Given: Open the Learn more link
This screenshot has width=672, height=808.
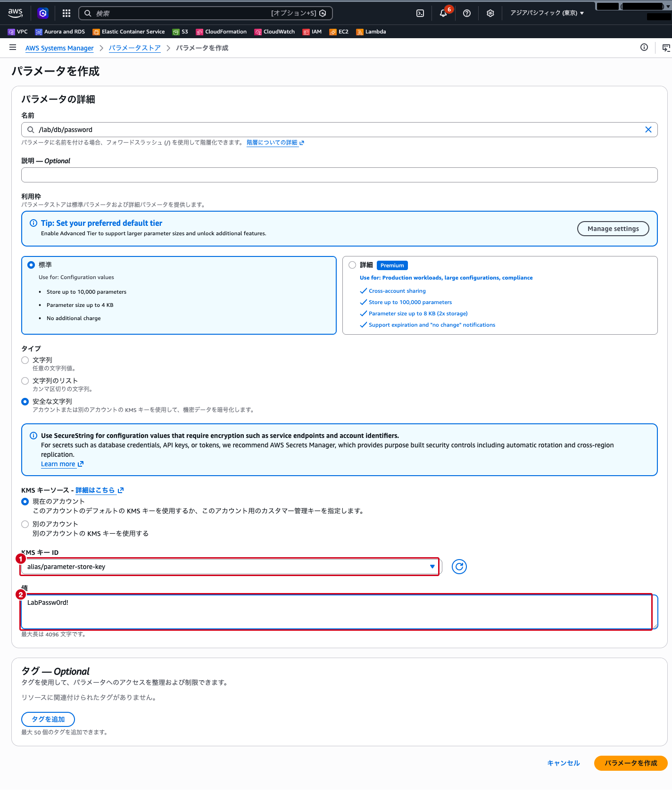Looking at the screenshot, I should [x=62, y=464].
